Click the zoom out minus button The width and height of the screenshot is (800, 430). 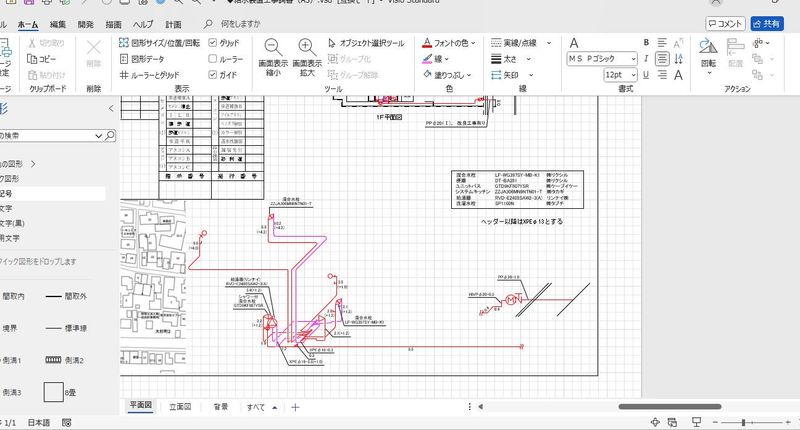[x=715, y=422]
